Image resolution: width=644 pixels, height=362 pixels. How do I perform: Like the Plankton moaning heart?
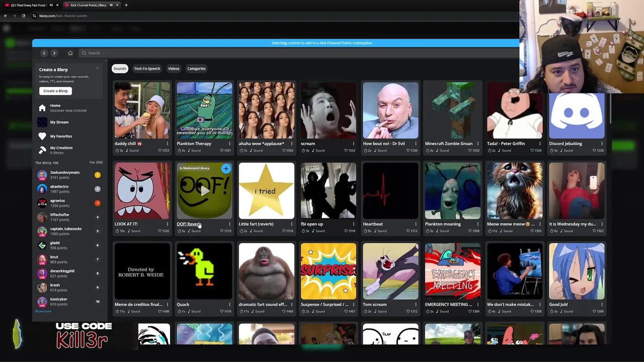(x=470, y=231)
